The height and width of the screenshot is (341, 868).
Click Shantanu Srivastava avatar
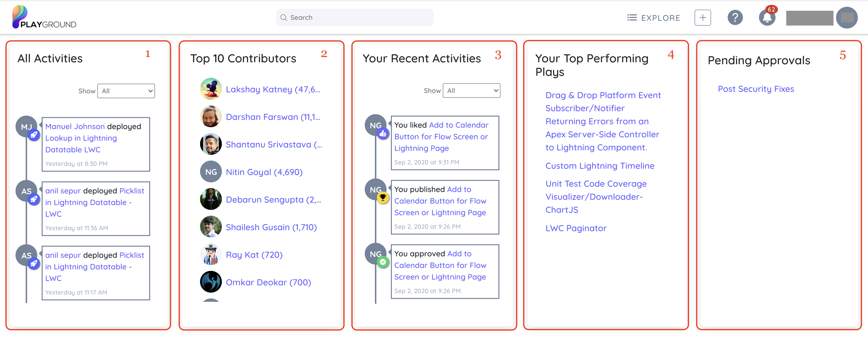[x=211, y=144]
